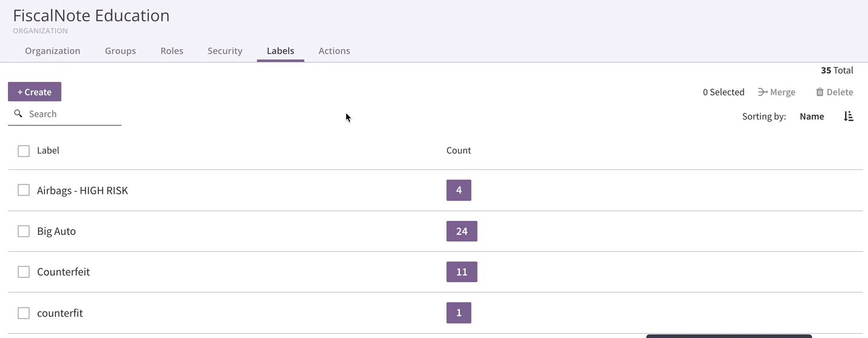This screenshot has height=338, width=868.
Task: Click the Delete trash button
Action: (835, 92)
